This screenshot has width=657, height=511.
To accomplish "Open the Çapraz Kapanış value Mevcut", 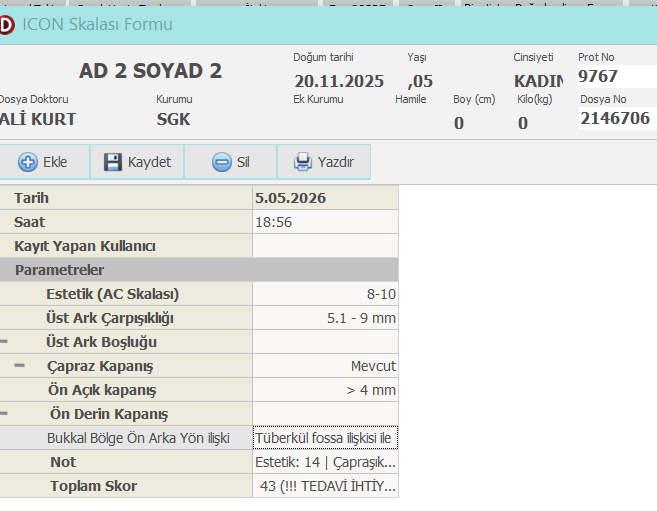I will pyautogui.click(x=325, y=366).
